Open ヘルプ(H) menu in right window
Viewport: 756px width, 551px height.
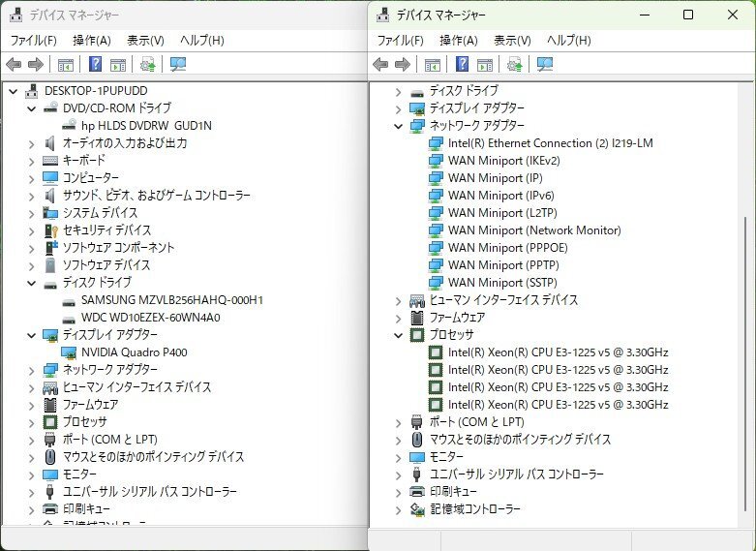569,41
